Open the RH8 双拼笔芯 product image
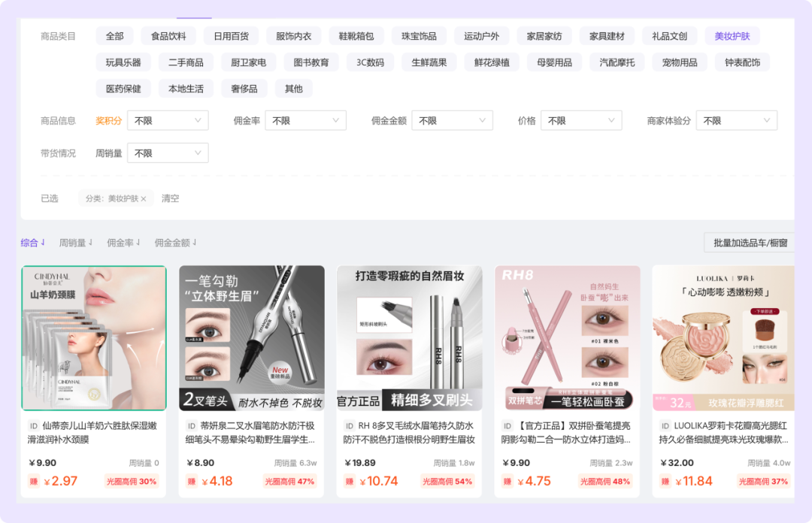812x523 pixels. pyautogui.click(x=567, y=338)
